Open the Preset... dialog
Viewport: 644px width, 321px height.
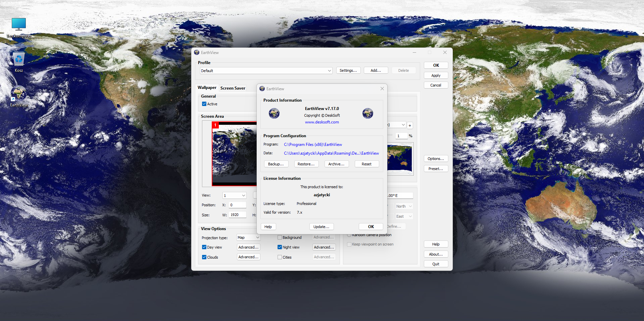click(436, 169)
